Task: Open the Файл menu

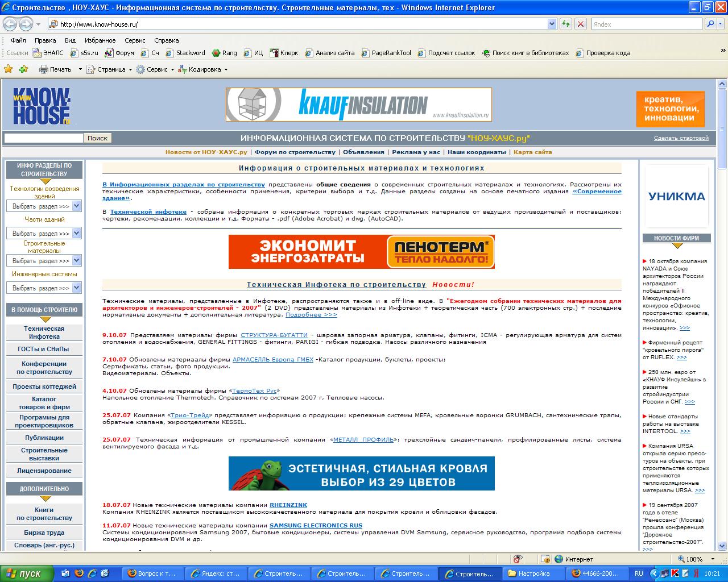Action: point(18,40)
